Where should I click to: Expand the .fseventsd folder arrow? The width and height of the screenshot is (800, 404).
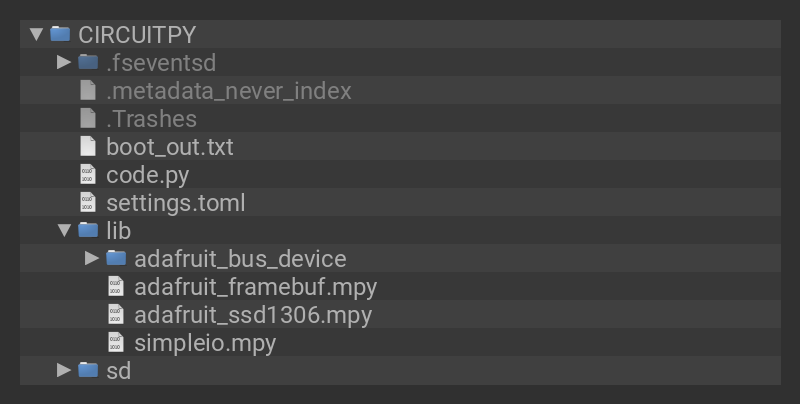[x=64, y=62]
